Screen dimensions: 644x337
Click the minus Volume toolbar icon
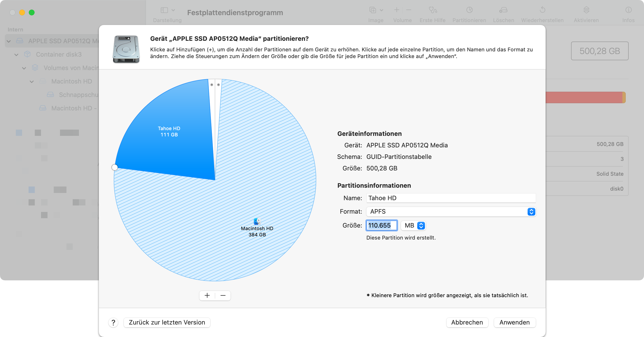tap(409, 10)
